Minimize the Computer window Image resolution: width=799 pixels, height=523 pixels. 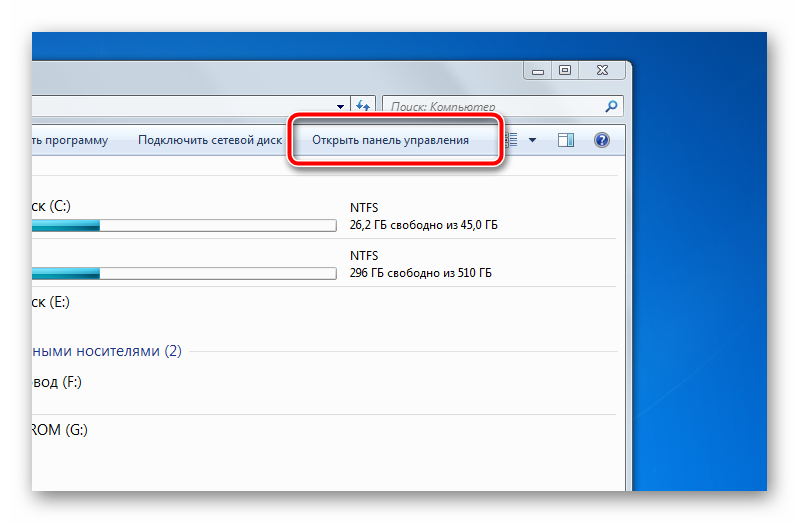(x=537, y=71)
